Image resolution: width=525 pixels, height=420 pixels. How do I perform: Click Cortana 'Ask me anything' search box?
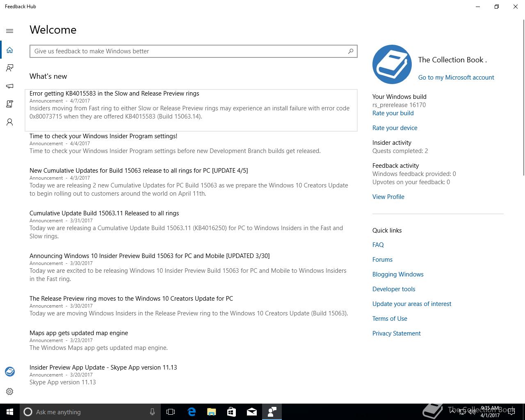(x=90, y=412)
